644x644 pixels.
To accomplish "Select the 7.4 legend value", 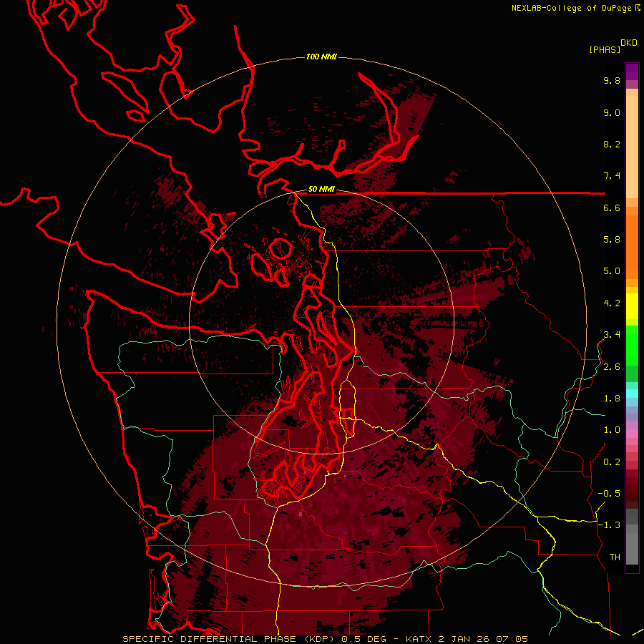I will pos(612,176).
